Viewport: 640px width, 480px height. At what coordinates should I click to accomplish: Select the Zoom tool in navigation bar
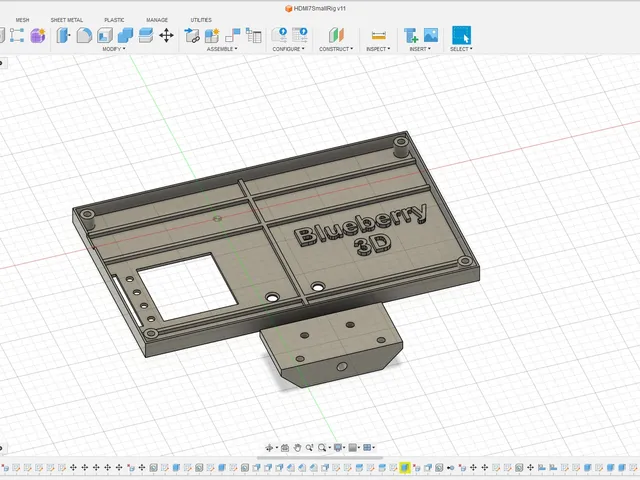(309, 448)
